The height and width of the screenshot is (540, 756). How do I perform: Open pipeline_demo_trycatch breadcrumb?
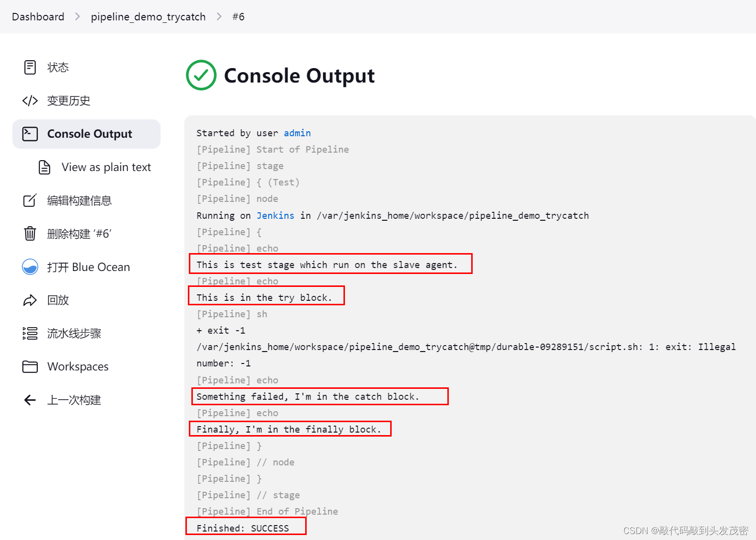pyautogui.click(x=148, y=16)
